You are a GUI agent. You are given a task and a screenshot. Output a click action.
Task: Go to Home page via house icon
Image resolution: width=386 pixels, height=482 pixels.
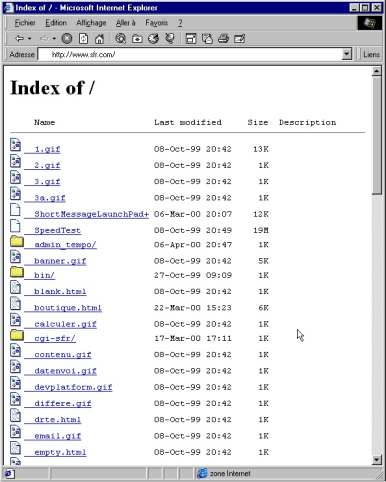click(x=99, y=39)
